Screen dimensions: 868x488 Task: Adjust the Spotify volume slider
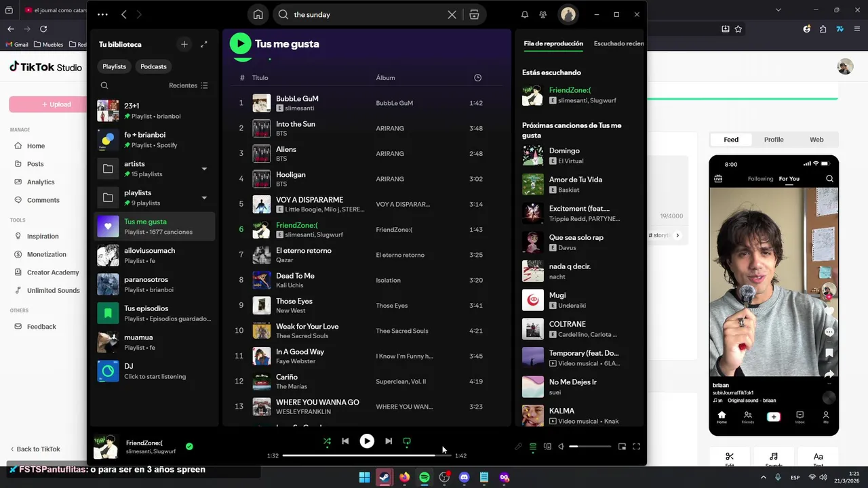pos(590,447)
